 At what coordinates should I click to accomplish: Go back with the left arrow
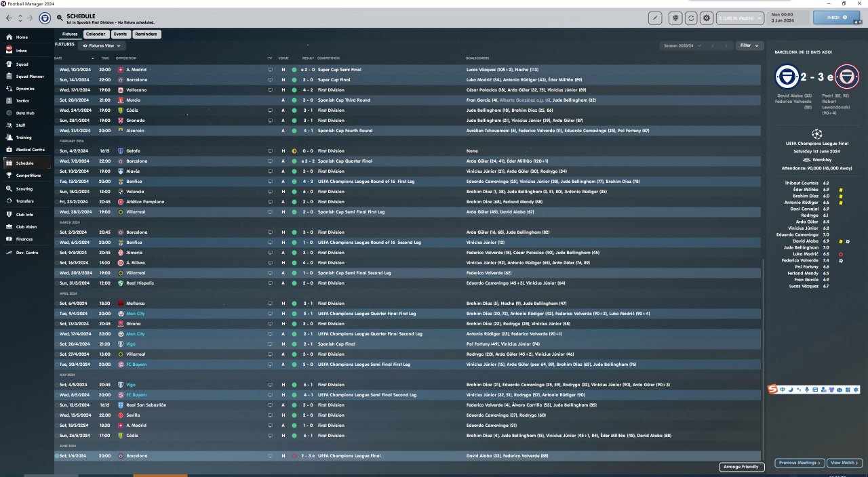click(x=9, y=18)
